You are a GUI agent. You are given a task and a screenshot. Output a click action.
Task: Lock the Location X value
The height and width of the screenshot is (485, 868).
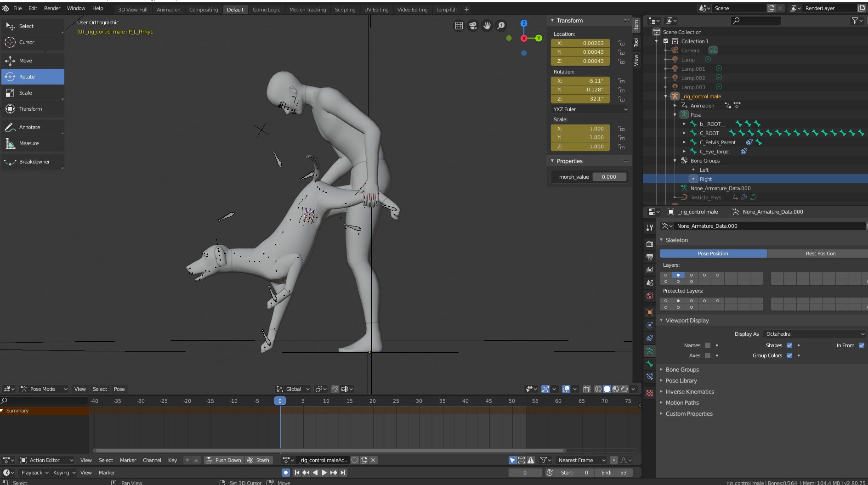pyautogui.click(x=621, y=43)
